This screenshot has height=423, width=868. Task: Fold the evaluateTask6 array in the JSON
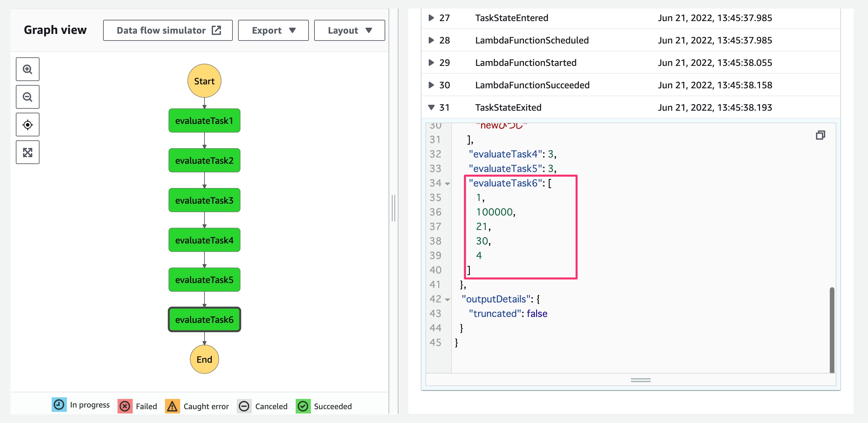click(x=448, y=184)
